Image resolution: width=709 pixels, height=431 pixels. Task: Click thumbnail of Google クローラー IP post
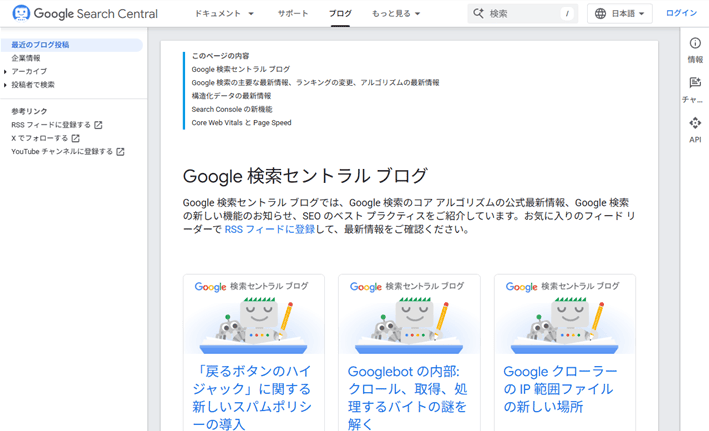click(x=565, y=314)
